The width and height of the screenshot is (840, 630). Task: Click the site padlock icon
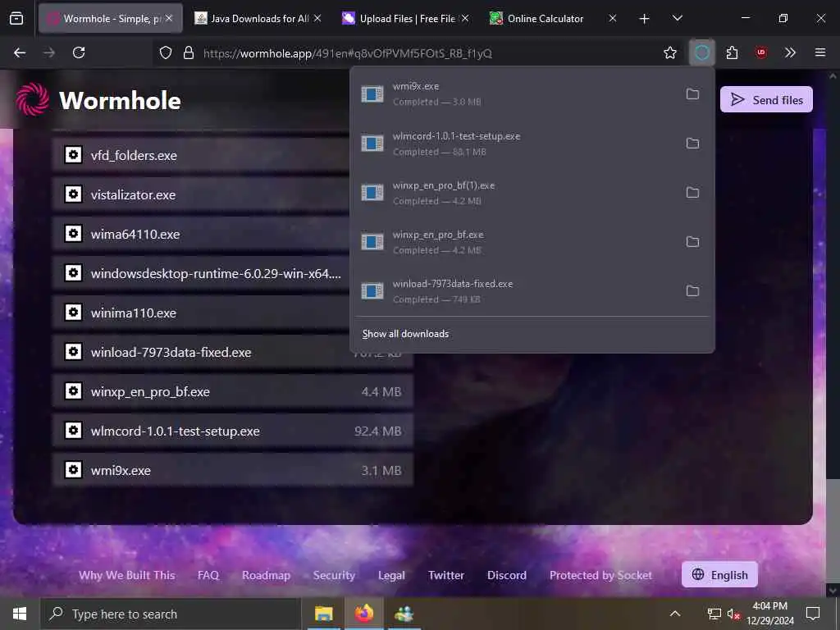[188, 52]
